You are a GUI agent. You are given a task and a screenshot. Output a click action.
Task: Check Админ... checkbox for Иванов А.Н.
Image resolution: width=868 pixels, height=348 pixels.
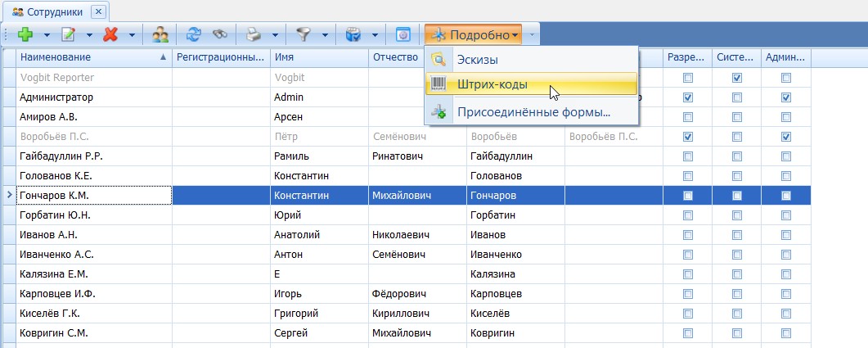(x=786, y=235)
